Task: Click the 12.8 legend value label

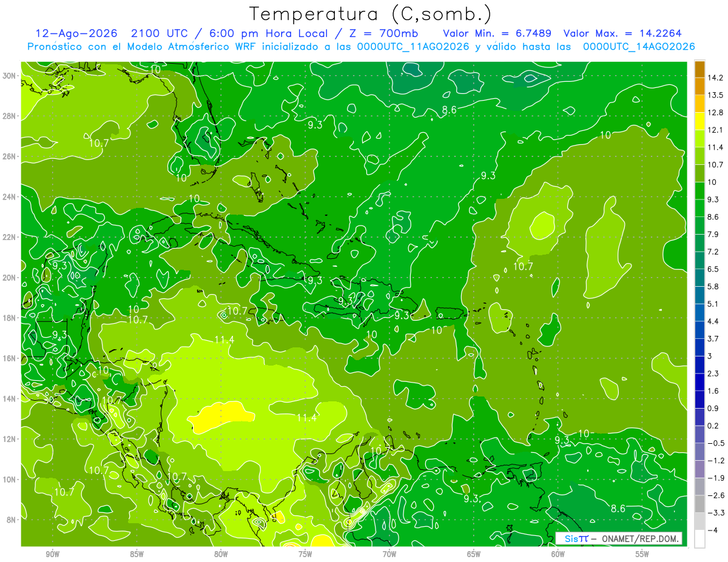Action: click(715, 113)
